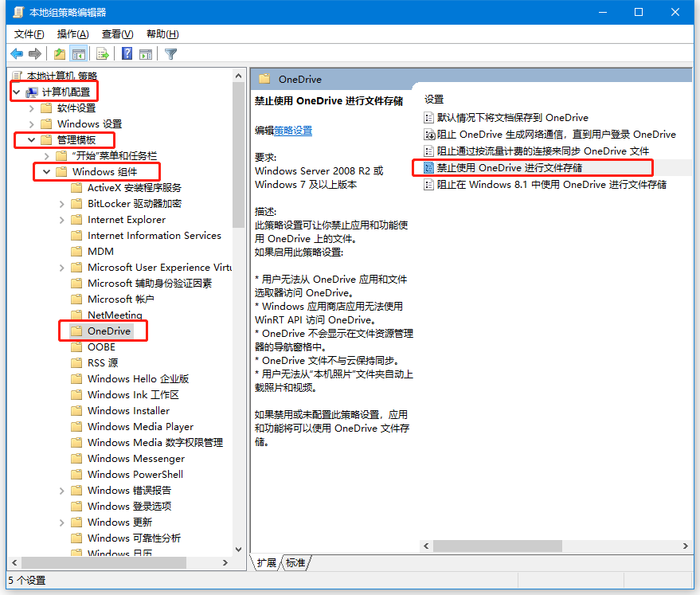Open Help via the question mark icon
700x595 pixels.
pyautogui.click(x=127, y=54)
